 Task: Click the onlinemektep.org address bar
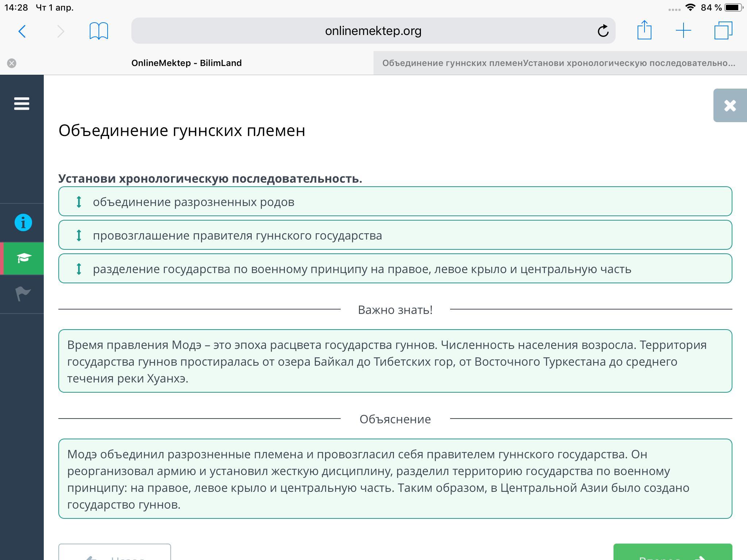point(373,31)
